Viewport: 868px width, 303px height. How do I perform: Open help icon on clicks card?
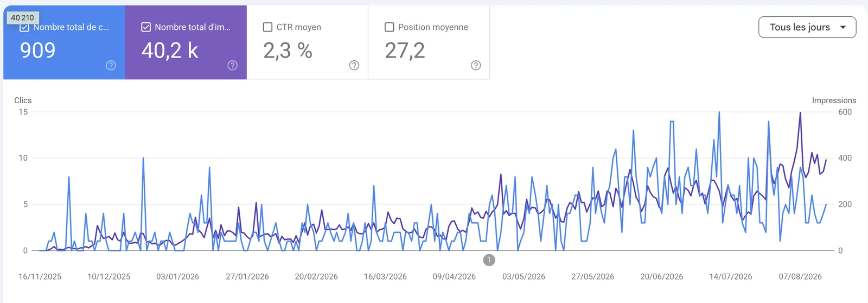click(111, 65)
